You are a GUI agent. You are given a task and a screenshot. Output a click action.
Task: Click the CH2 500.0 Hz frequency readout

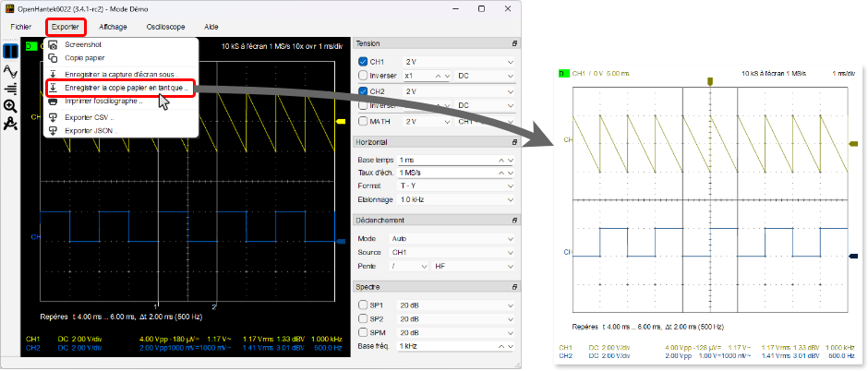[x=328, y=348]
